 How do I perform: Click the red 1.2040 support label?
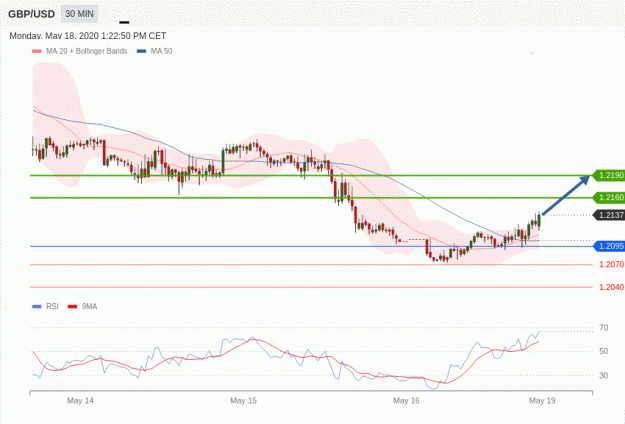[x=611, y=287]
